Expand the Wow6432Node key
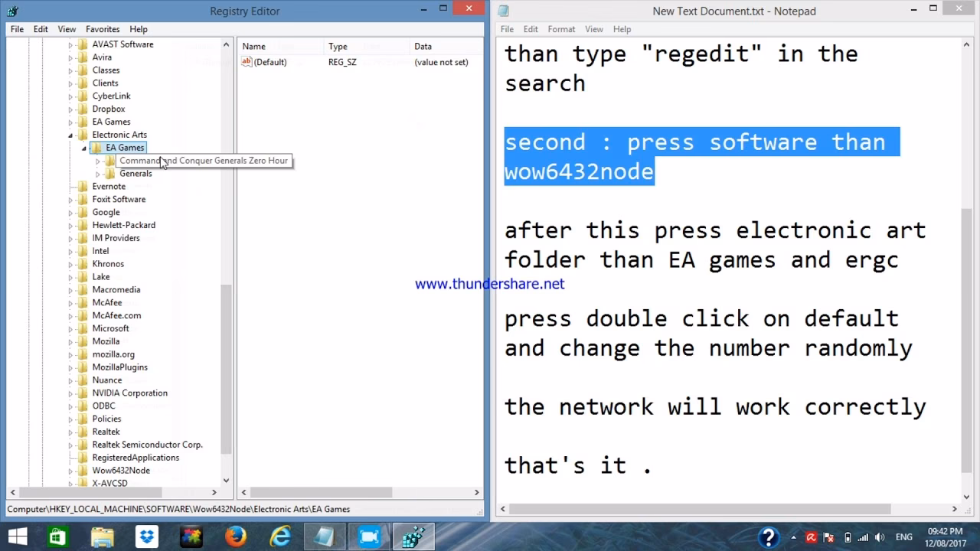This screenshot has height=551, width=980. click(x=70, y=471)
